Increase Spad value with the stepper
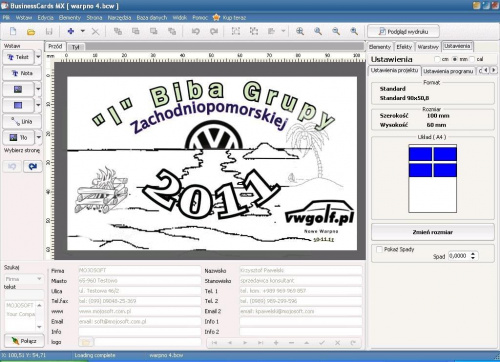500x362 pixels. click(x=473, y=254)
